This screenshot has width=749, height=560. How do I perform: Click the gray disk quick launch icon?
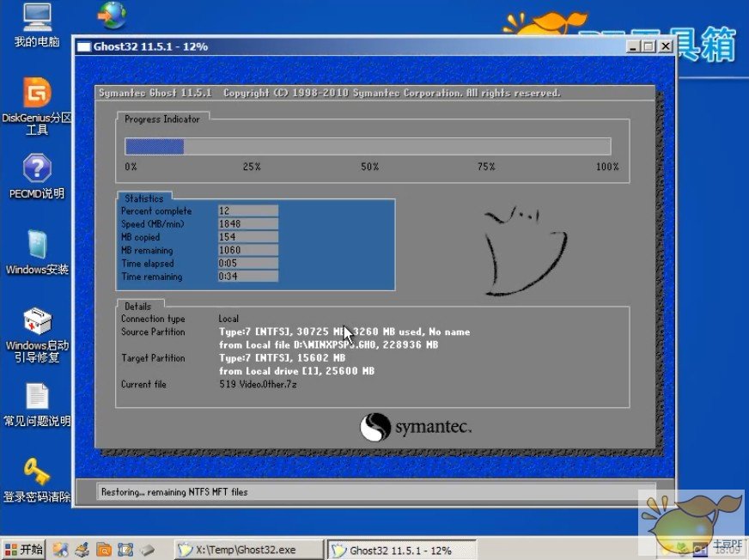click(147, 550)
